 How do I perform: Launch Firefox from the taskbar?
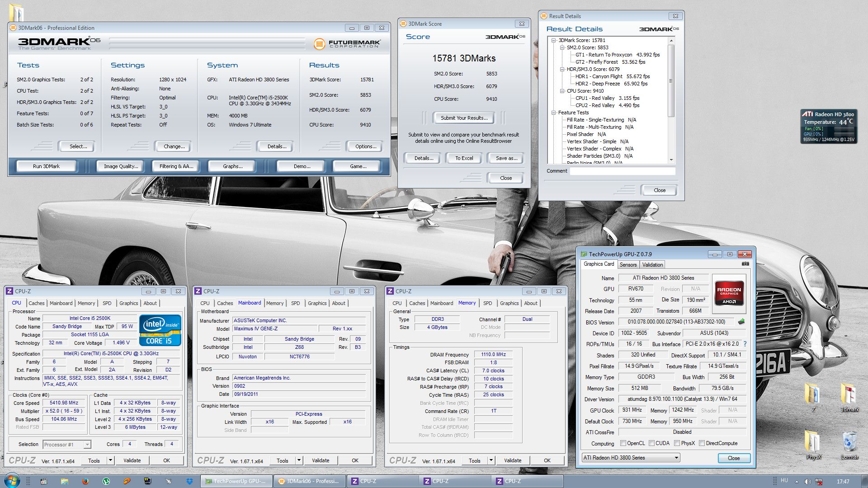point(85,481)
